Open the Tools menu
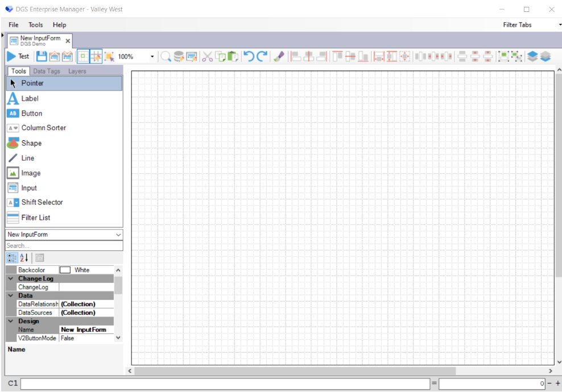The image size is (562, 392). (35, 24)
